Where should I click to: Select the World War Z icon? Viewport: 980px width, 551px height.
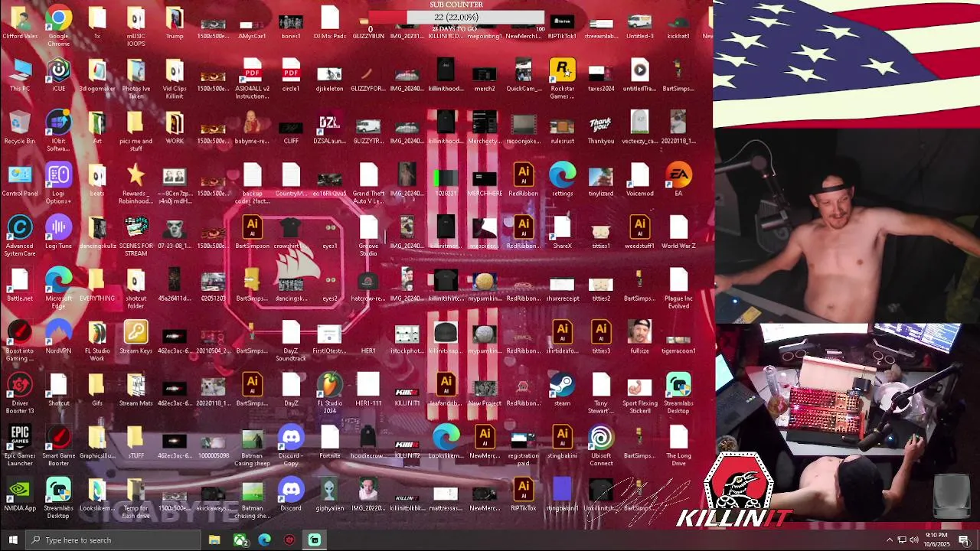tap(678, 228)
